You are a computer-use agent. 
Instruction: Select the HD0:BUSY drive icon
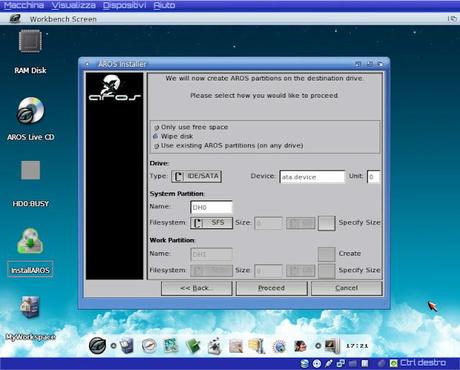coord(30,170)
